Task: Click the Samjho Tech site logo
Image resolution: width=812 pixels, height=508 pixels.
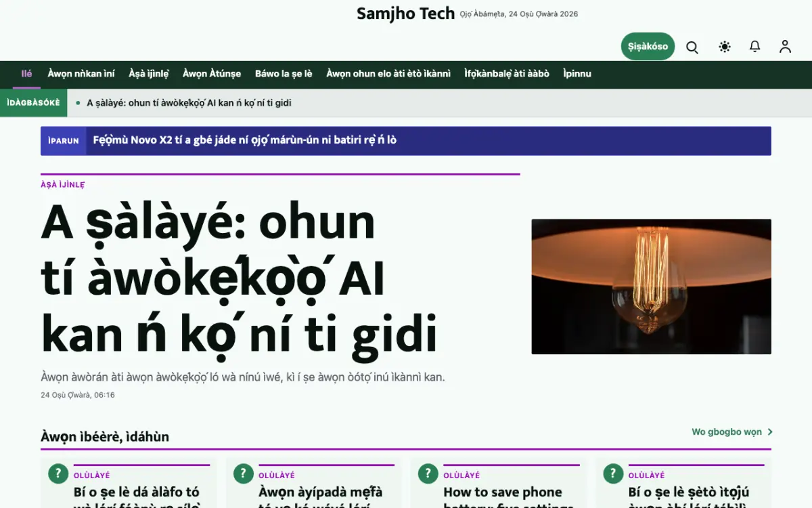Action: click(x=405, y=14)
